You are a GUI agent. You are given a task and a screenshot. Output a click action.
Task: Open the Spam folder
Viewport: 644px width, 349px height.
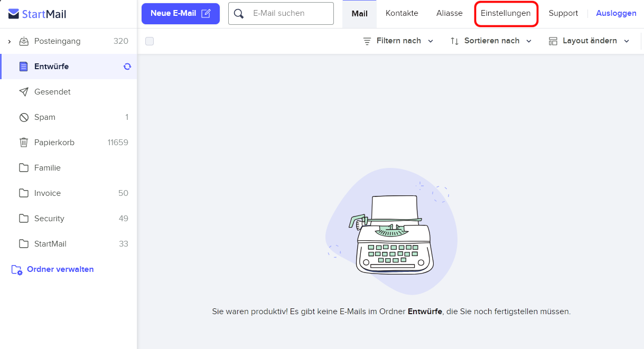(69, 117)
